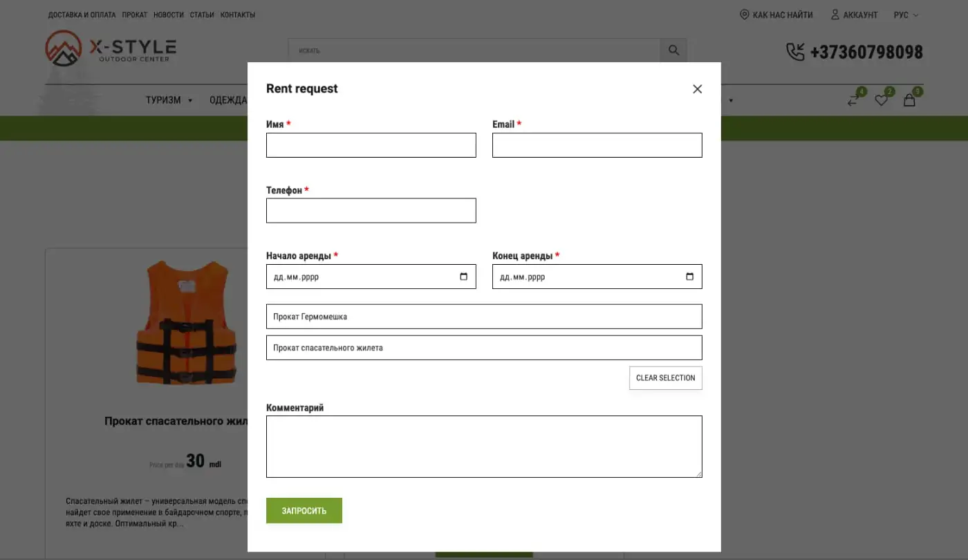Click the phone call icon

point(795,52)
